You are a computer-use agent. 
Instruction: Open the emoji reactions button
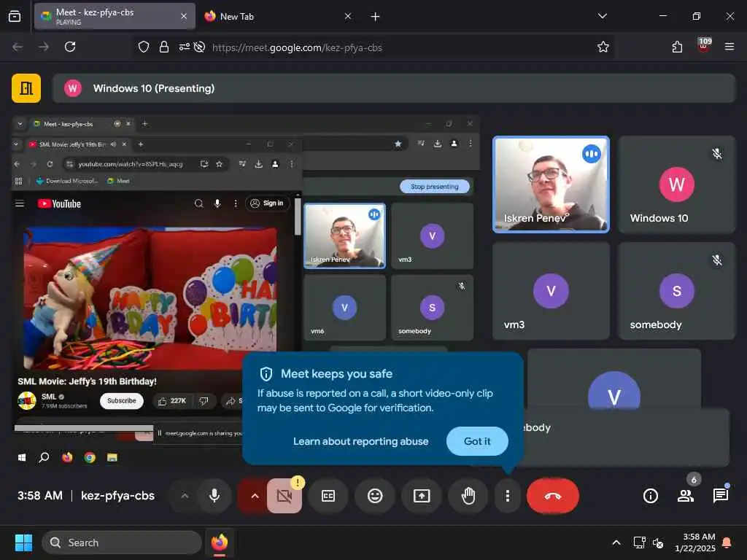click(375, 496)
